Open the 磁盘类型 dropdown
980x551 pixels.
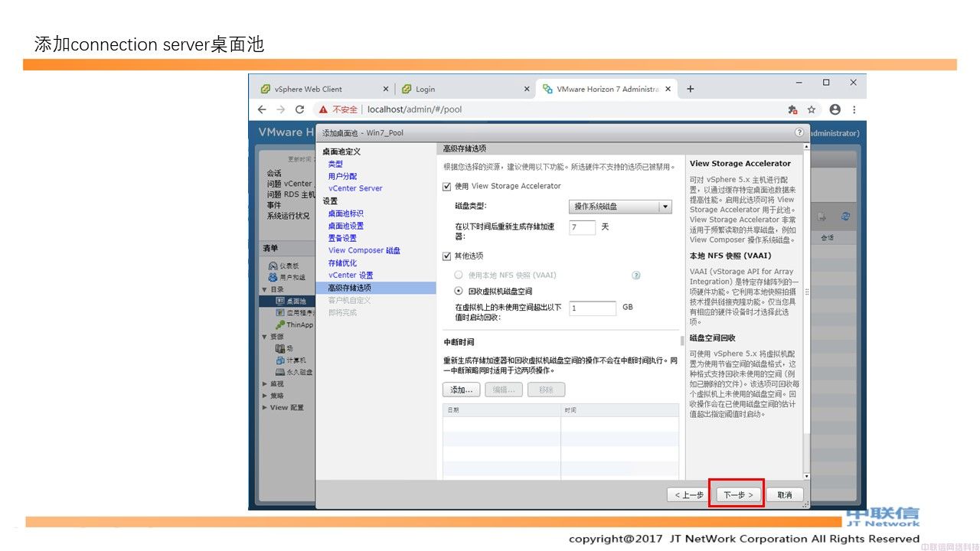[x=620, y=207]
